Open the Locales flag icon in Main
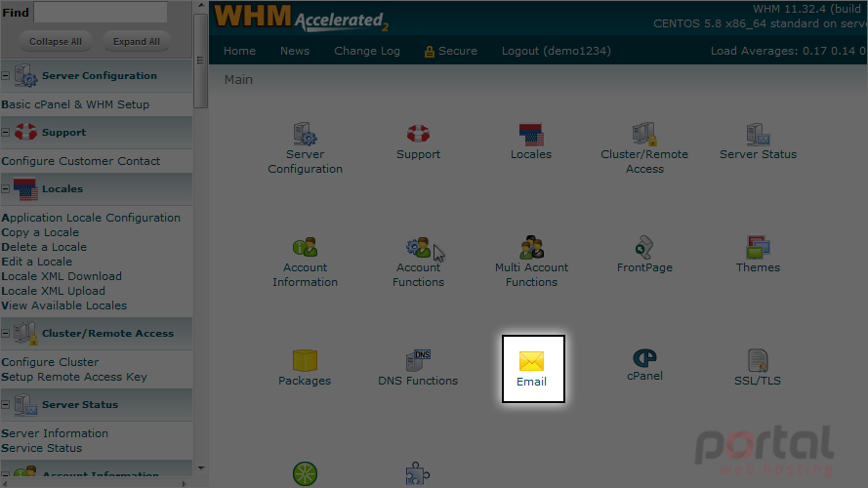Image resolution: width=868 pixels, height=488 pixels. click(531, 135)
